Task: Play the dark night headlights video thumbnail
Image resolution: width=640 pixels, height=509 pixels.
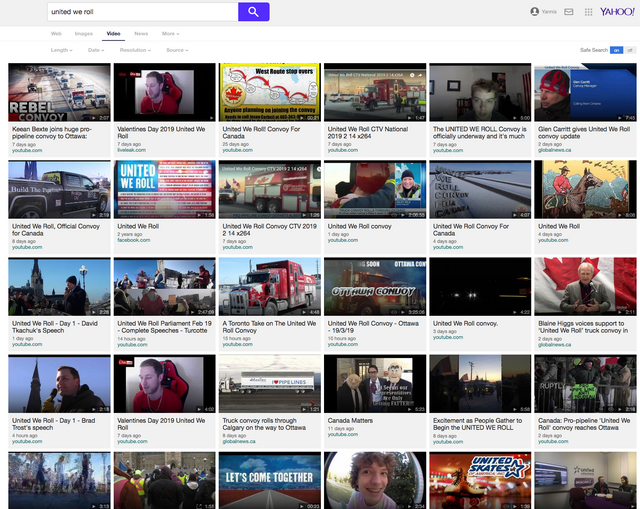Action: point(480,287)
